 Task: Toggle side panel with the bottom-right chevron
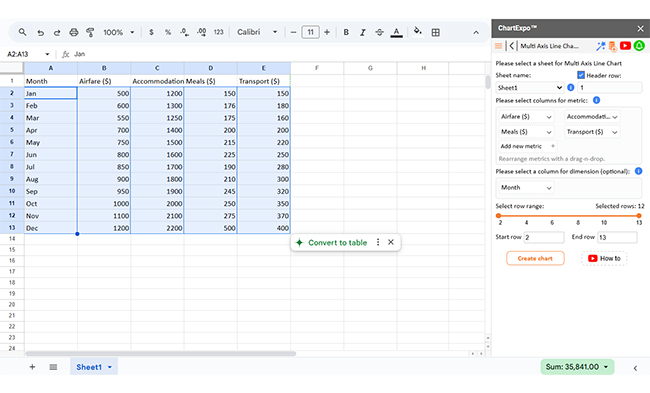pyautogui.click(x=635, y=368)
